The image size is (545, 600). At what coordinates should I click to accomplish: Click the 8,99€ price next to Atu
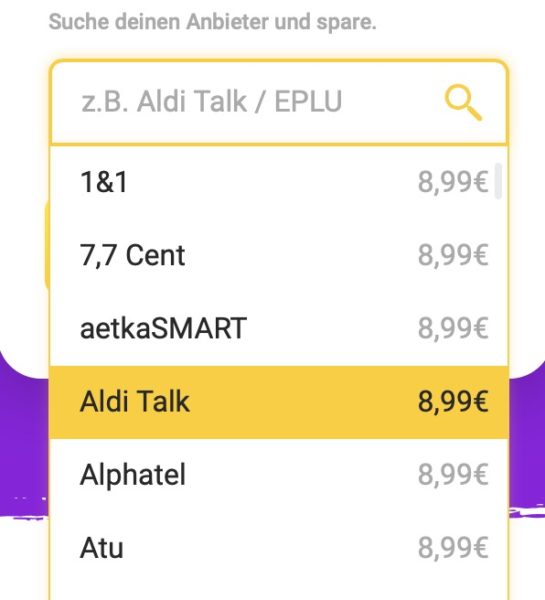(453, 548)
